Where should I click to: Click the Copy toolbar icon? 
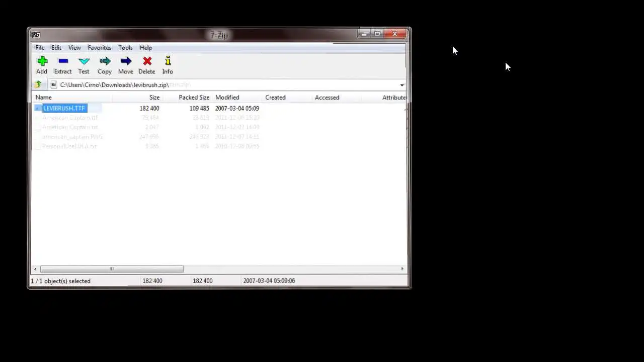105,65
